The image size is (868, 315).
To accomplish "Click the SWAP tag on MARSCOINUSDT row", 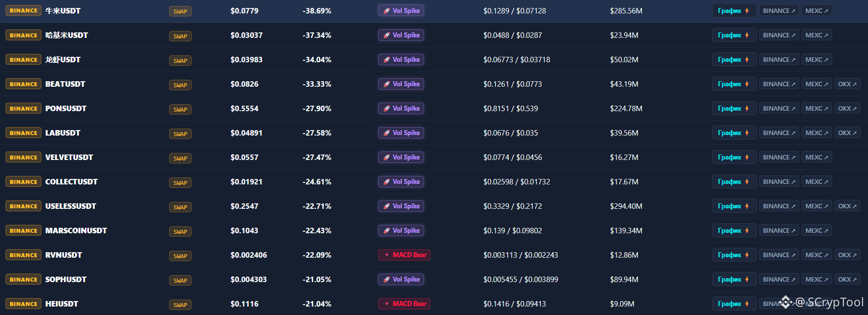I will click(180, 232).
